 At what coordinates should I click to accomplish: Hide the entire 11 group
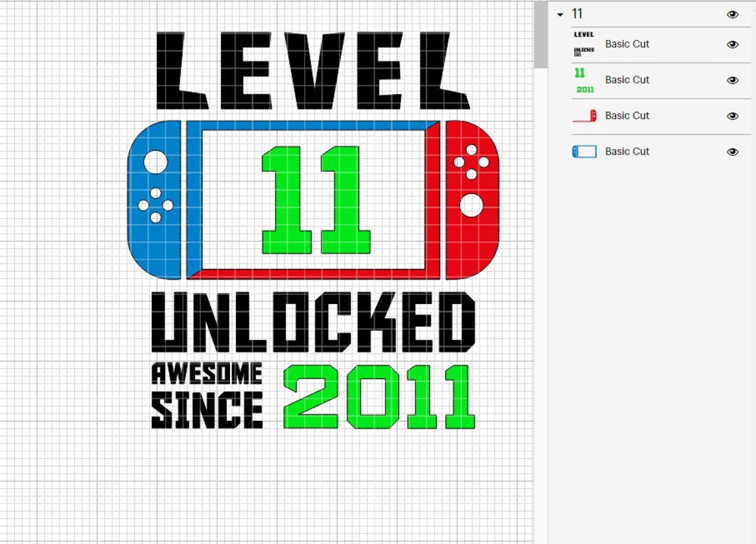[733, 13]
